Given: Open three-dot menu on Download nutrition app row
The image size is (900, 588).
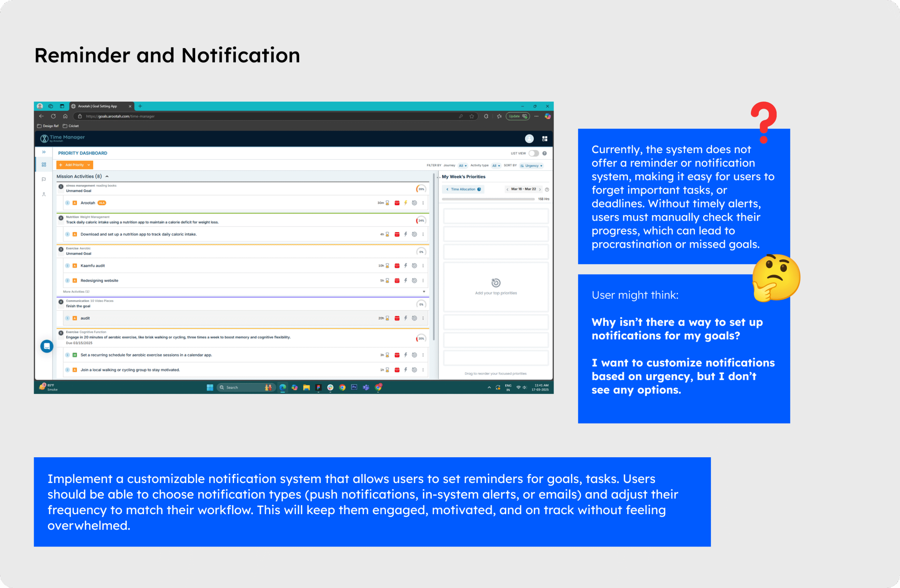Looking at the screenshot, I should tap(423, 234).
